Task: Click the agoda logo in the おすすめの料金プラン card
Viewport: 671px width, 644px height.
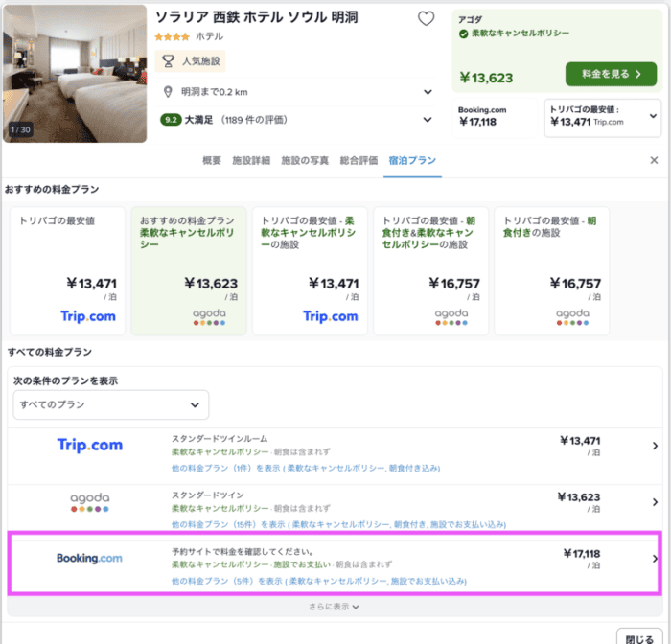Action: [209, 316]
